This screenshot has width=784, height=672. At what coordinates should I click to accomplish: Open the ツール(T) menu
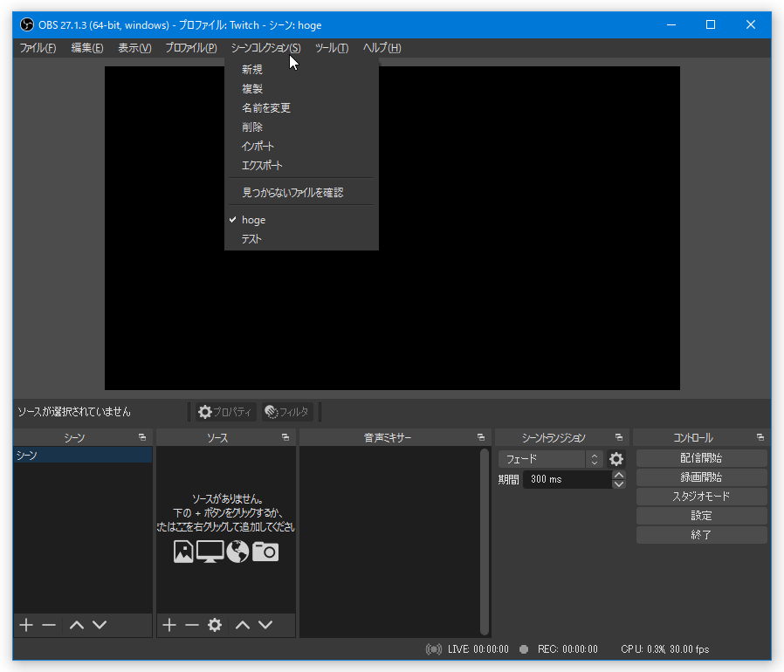[x=332, y=48]
